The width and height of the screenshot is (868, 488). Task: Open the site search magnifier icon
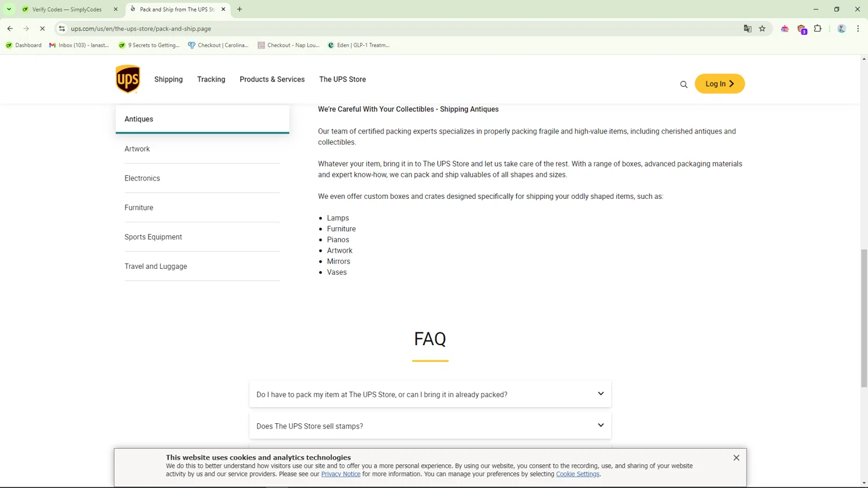(x=683, y=84)
